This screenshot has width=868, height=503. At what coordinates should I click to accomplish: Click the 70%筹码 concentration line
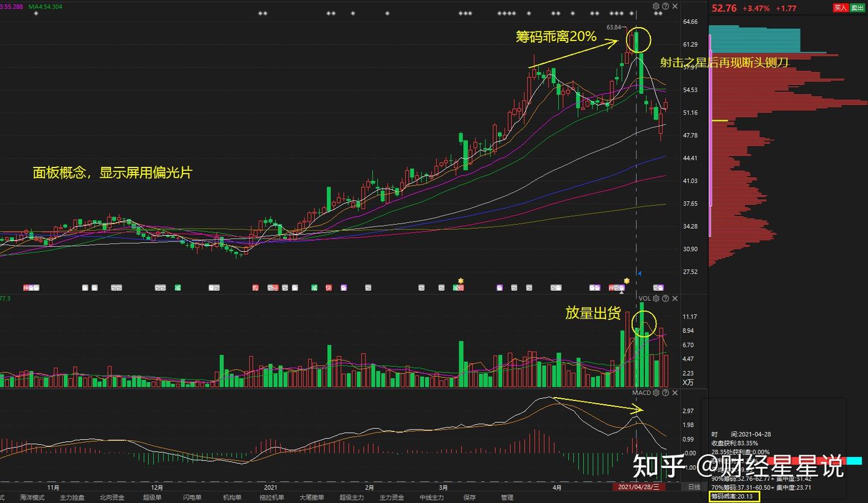pyautogui.click(x=761, y=487)
